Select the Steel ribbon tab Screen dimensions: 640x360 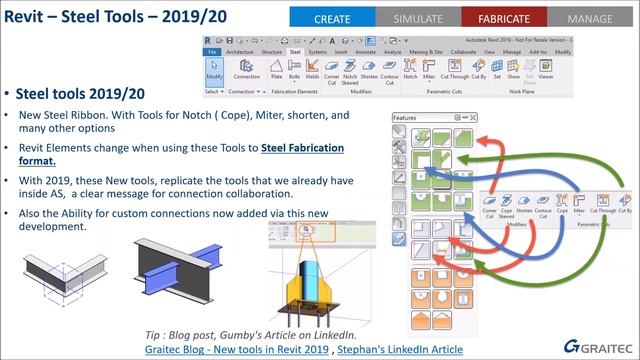(295, 52)
